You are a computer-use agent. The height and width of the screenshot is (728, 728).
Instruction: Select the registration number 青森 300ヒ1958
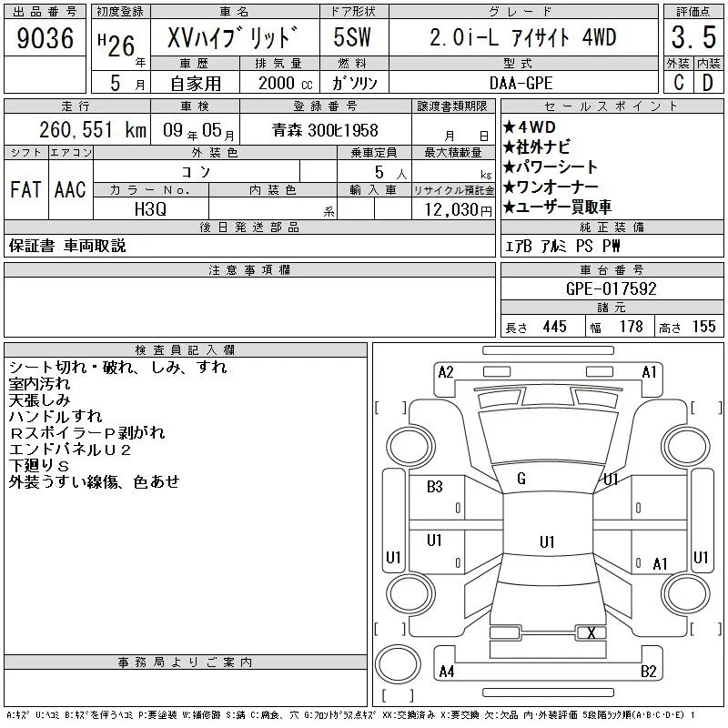pos(326,130)
